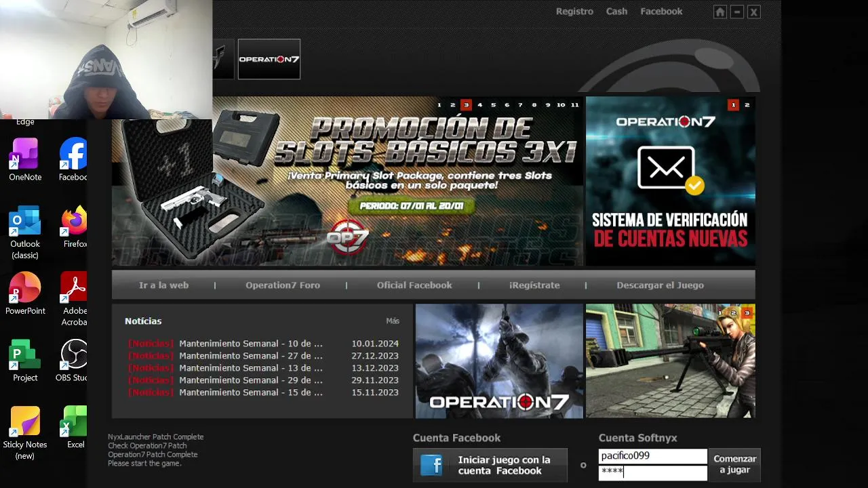The height and width of the screenshot is (488, 868).
Task: Click the Facebook logo in login button
Action: (432, 465)
